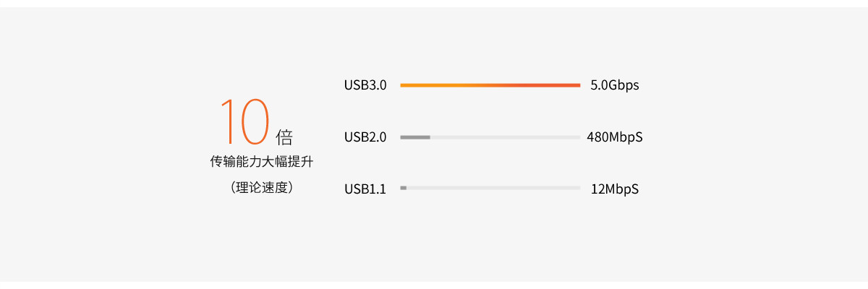This screenshot has height=289, width=868.
Task: Click the large orange digit "0"
Action: 254,121
